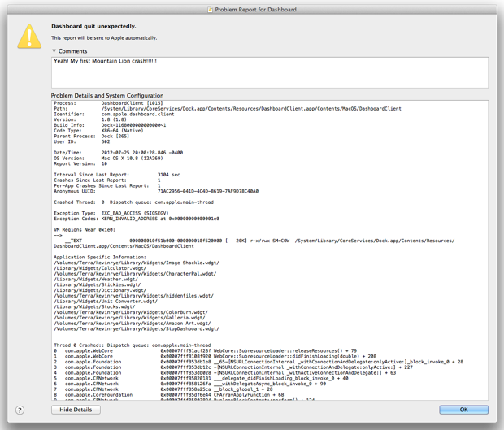This screenshot has height=430, width=504.
Task: Click the '/Library/Widgets/Weather.wdgt/' line
Action: coord(96,280)
